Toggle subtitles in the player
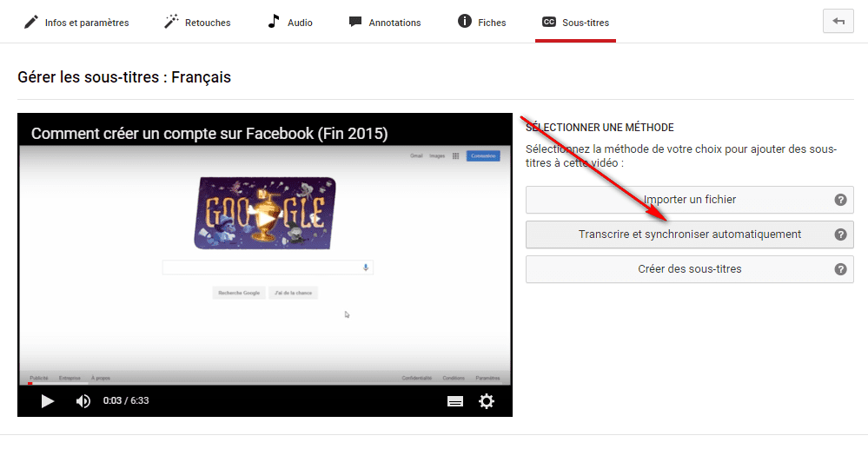 pyautogui.click(x=455, y=401)
